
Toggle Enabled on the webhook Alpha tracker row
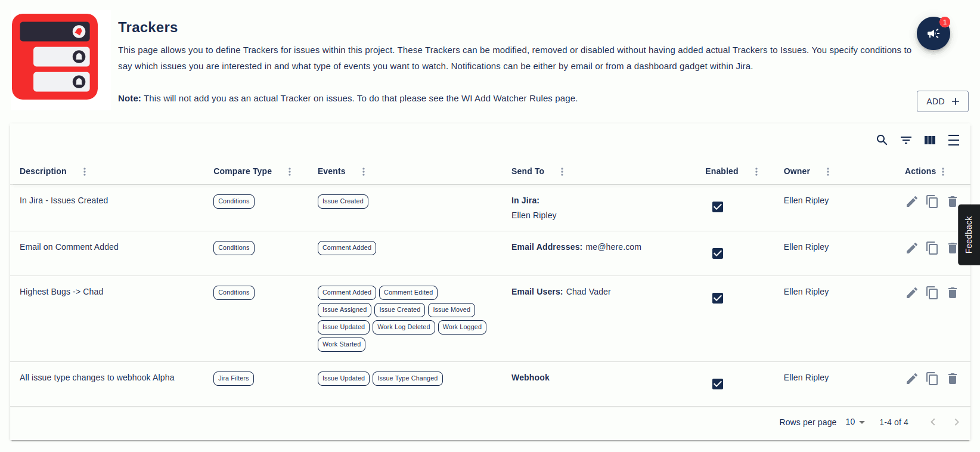click(x=718, y=384)
